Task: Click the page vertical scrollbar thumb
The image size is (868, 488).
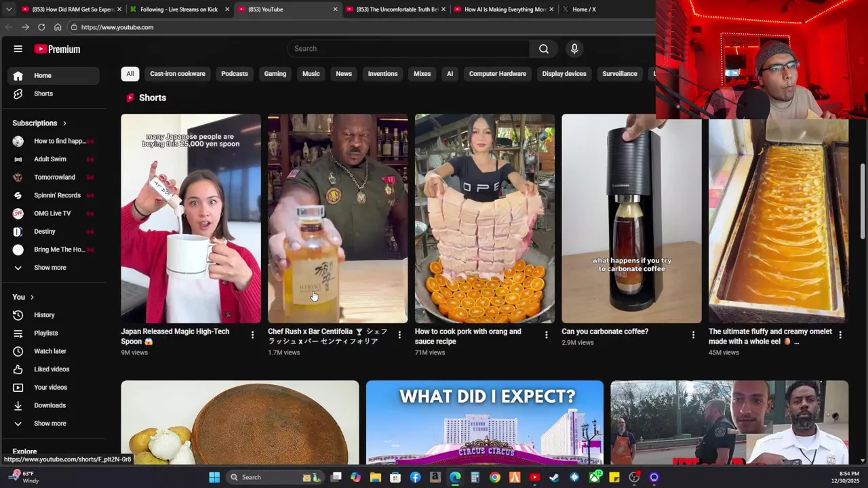Action: pos(863,201)
